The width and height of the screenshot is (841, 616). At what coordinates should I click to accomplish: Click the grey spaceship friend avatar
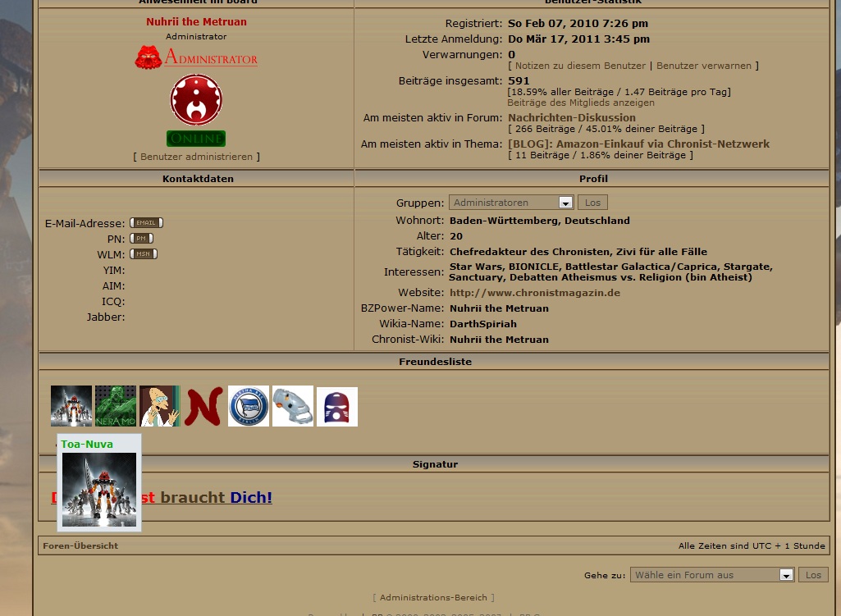(293, 406)
